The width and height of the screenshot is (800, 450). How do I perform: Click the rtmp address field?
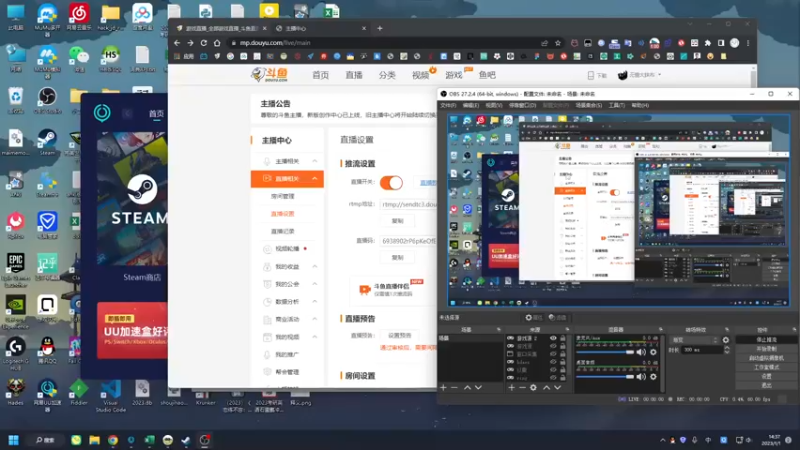tap(408, 204)
